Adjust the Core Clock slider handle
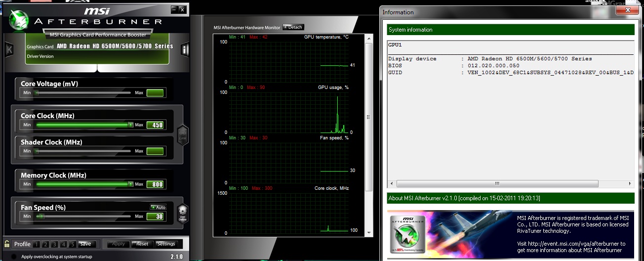 (x=130, y=125)
